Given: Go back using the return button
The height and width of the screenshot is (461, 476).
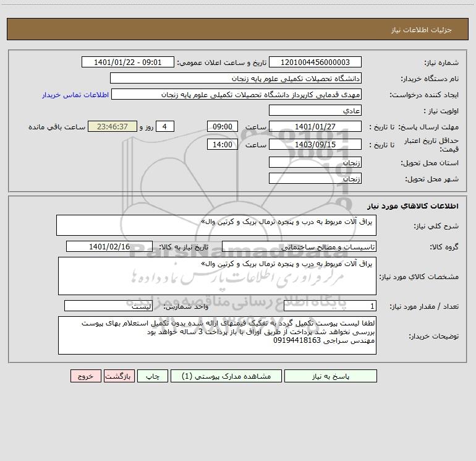Looking at the screenshot, I should (x=119, y=376).
